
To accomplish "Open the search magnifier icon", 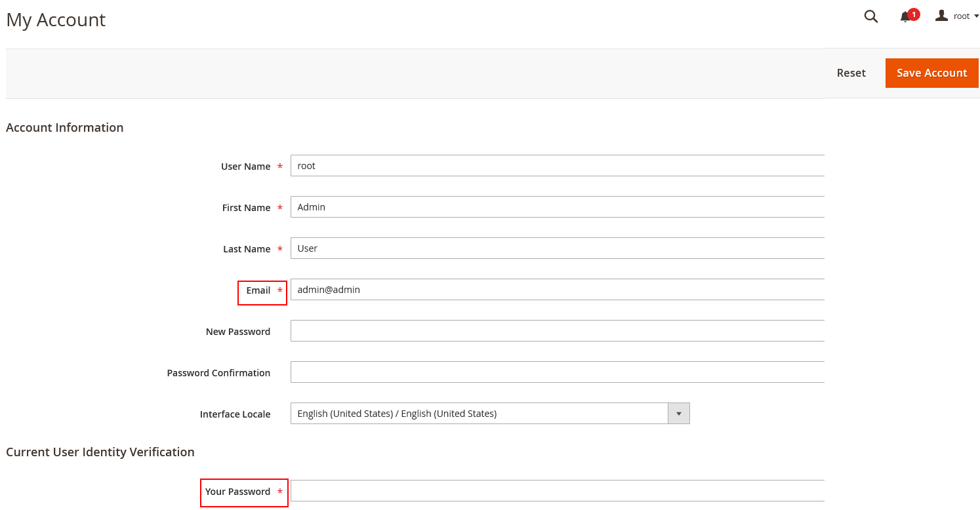I will coord(870,16).
